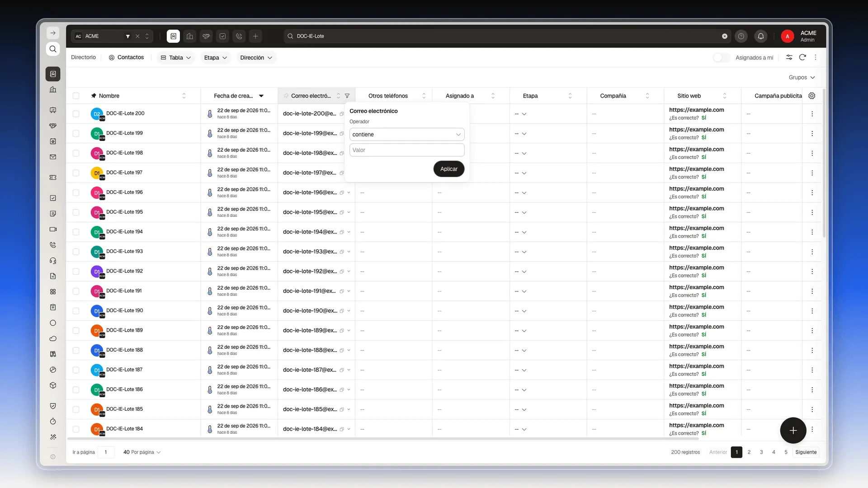Copy email of DOC-IE-Lote 193
868x488 pixels.
pos(342,252)
